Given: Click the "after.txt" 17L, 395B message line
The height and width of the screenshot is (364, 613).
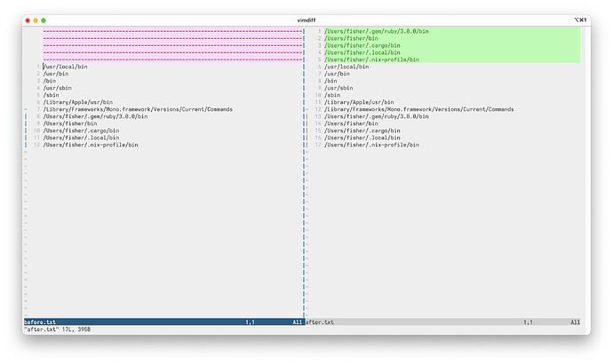Looking at the screenshot, I should 57,329.
